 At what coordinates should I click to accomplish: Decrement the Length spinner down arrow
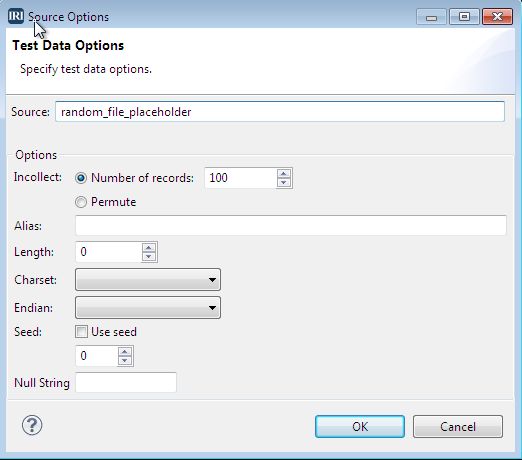pos(148,256)
